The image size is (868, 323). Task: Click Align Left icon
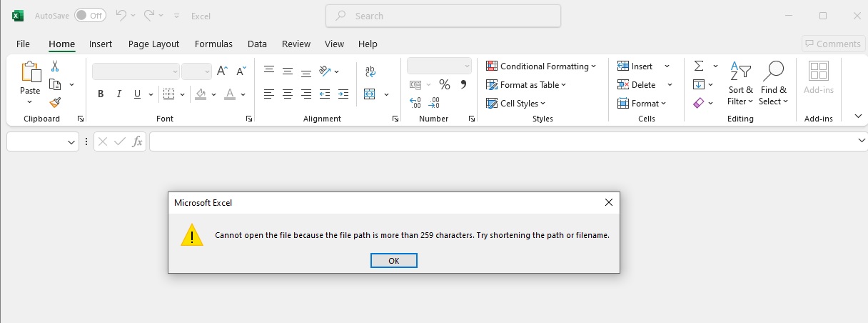click(x=269, y=94)
